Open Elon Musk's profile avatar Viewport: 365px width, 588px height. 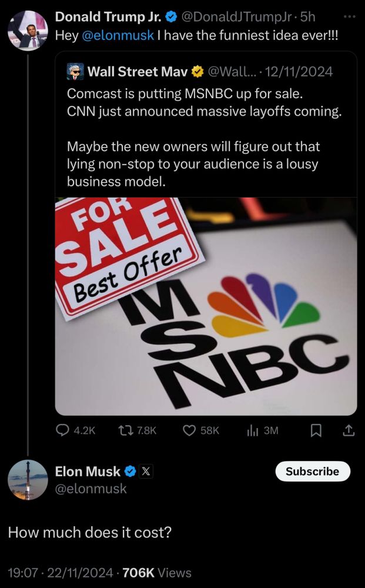[x=28, y=480]
